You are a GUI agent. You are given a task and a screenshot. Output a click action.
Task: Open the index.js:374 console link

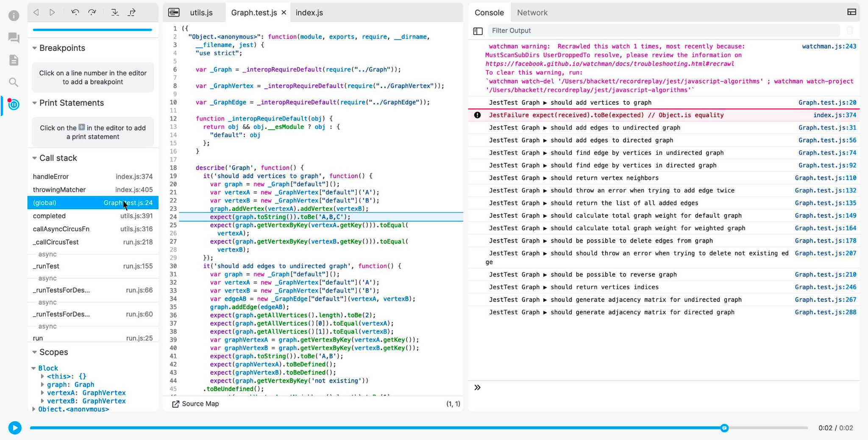(x=835, y=115)
